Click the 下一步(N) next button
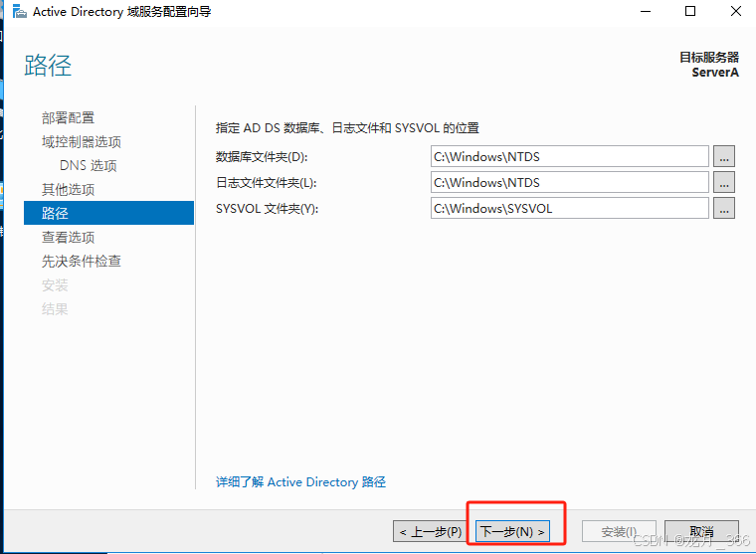 pos(512,532)
